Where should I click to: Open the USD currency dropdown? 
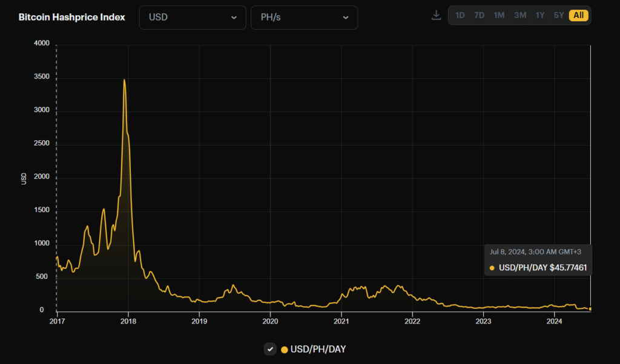tap(193, 18)
